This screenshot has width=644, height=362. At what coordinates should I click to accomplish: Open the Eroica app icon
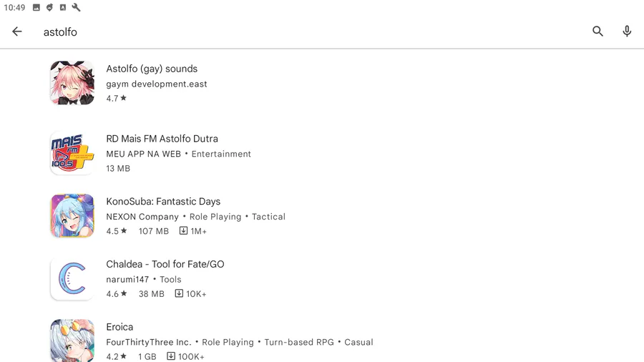coord(72,341)
